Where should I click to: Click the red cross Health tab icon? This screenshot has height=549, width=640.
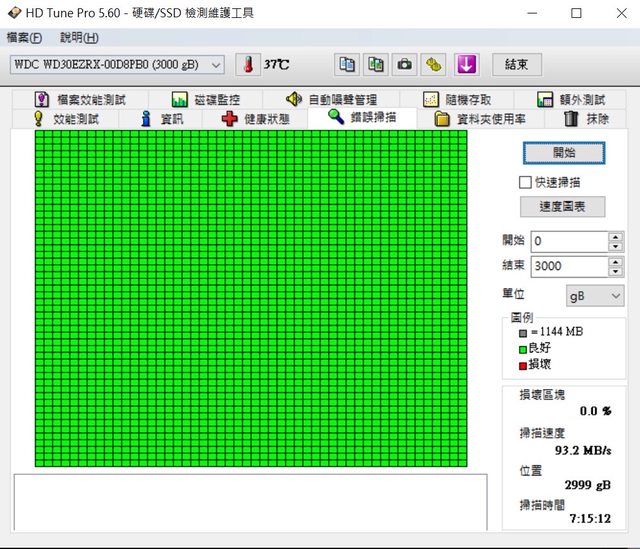(x=229, y=119)
